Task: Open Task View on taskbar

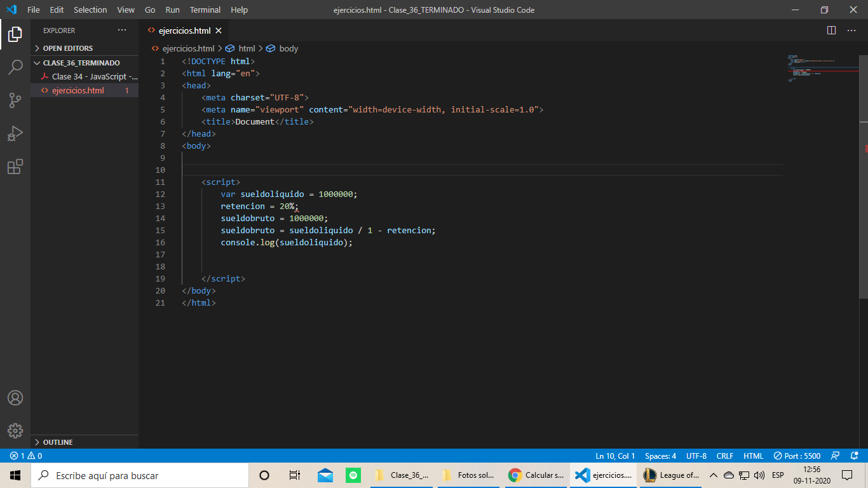Action: (294, 475)
